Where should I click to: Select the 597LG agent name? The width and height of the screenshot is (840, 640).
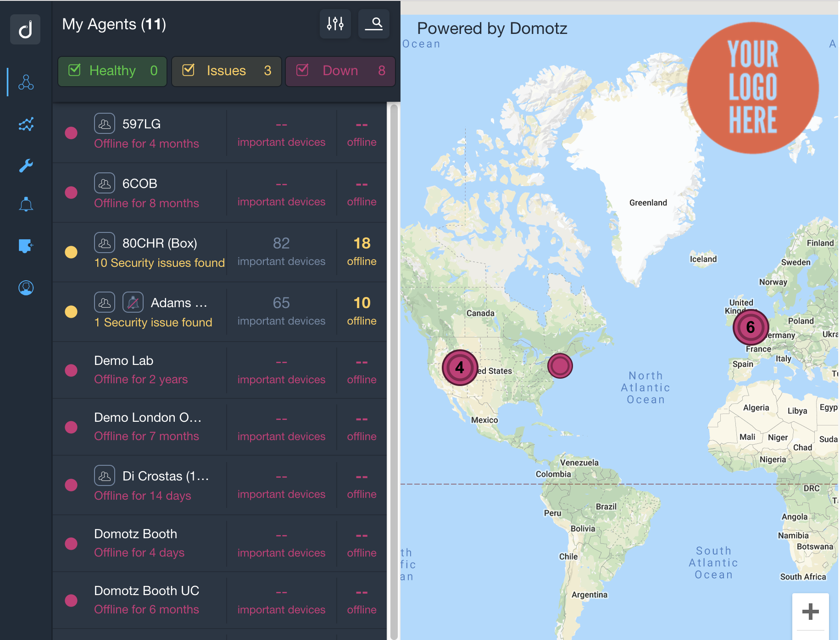(x=141, y=124)
